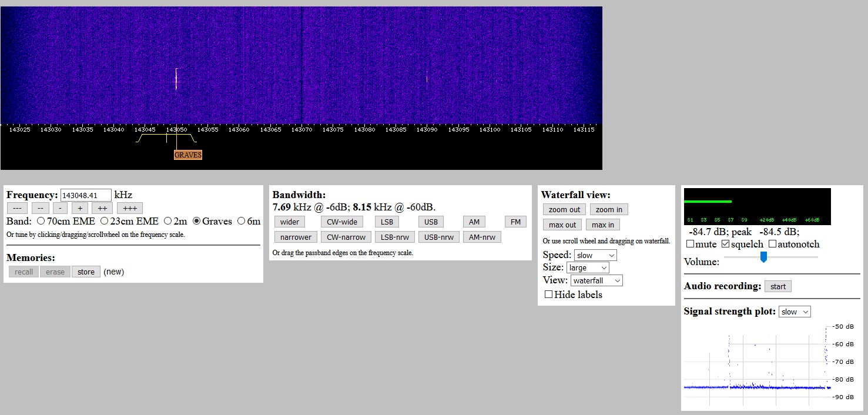Viewport: 868px width, 415px height.
Task: Tick the Hide labels checkbox
Action: (548, 294)
